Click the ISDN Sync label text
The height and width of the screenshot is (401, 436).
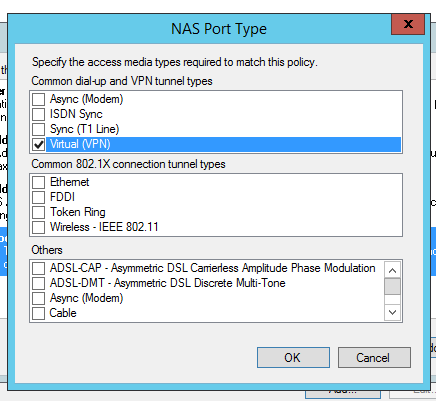coord(76,114)
